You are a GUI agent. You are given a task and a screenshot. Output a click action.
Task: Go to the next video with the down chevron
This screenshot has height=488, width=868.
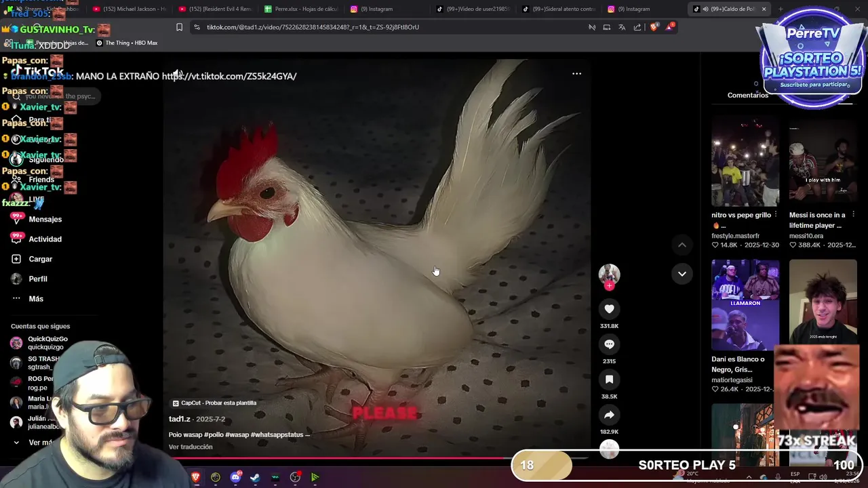tap(682, 274)
